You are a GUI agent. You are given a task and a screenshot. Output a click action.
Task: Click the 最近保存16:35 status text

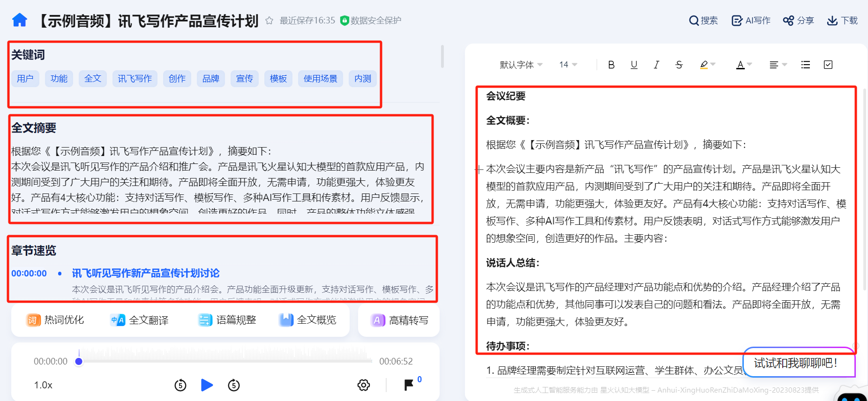pyautogui.click(x=307, y=21)
